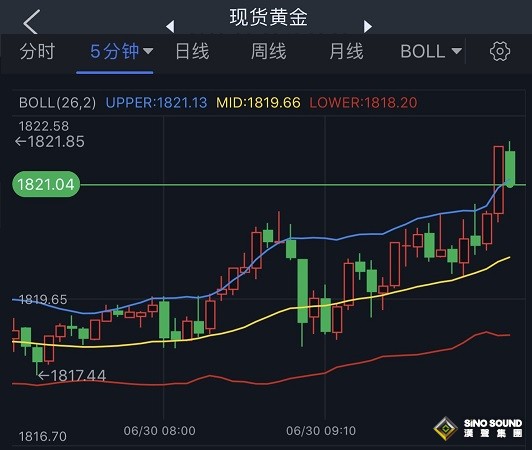
Task: Tap the 1822.58 axis label
Action: [44, 126]
